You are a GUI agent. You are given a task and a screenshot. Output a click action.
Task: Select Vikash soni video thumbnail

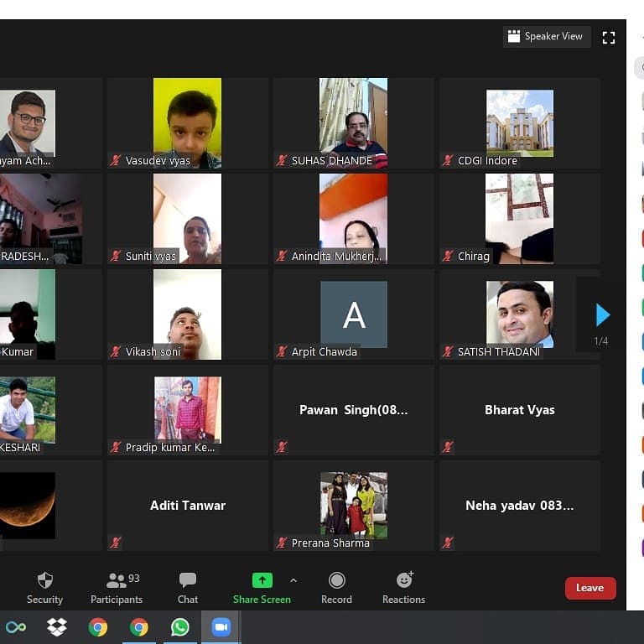187,314
